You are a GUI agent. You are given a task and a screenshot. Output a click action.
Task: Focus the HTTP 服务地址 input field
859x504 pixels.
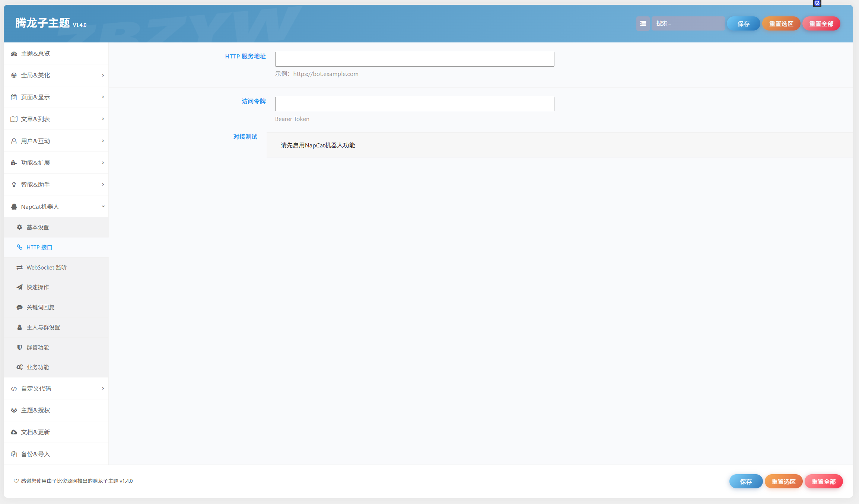(x=414, y=59)
